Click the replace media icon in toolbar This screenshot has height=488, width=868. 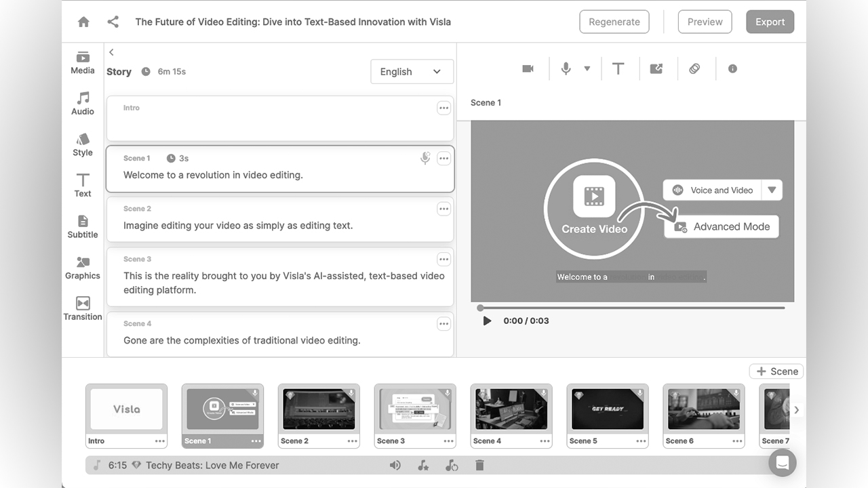click(x=656, y=68)
